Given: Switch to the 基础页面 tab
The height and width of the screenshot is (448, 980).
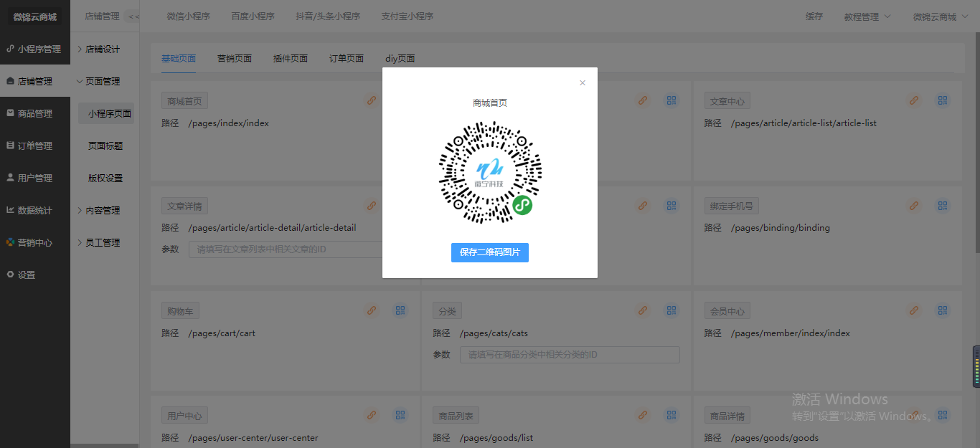Looking at the screenshot, I should click(179, 59).
